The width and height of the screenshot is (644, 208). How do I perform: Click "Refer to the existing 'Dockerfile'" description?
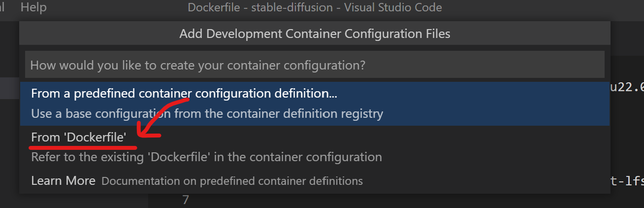point(206,157)
